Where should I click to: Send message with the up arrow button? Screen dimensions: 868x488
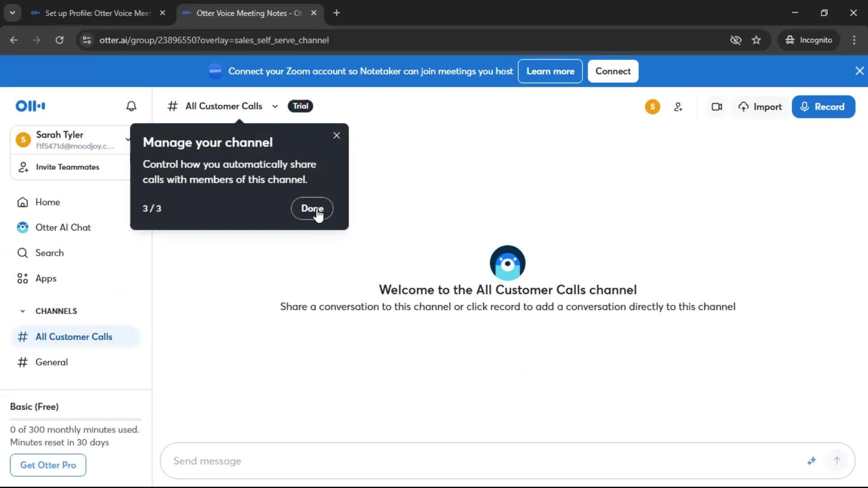(x=837, y=461)
